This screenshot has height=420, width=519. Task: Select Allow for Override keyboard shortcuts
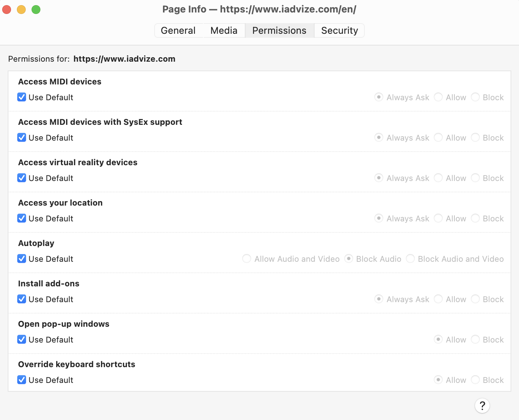(x=438, y=380)
